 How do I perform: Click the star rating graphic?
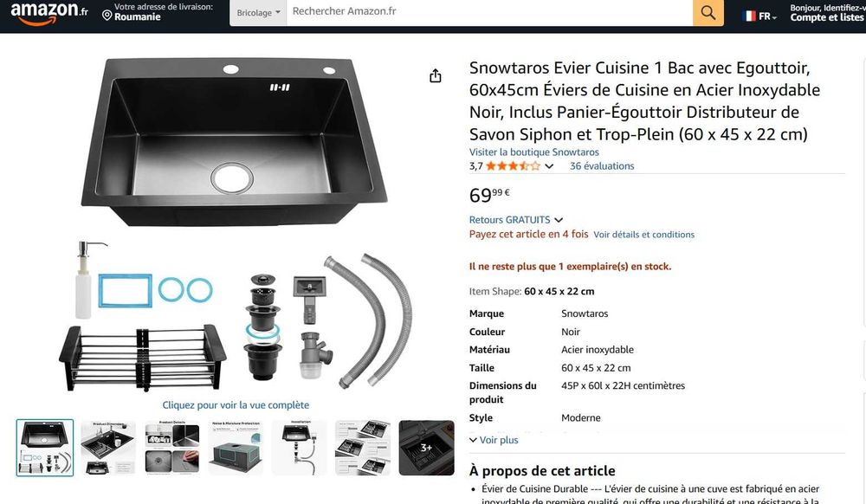tap(513, 166)
